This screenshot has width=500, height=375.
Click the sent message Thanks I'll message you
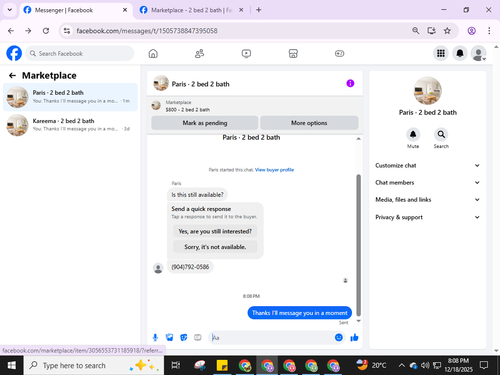299,313
